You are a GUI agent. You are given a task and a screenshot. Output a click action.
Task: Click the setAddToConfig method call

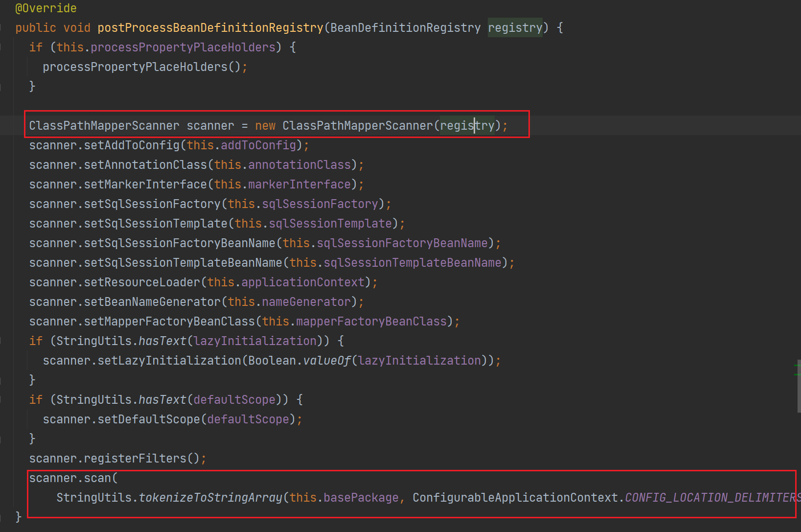pyautogui.click(x=132, y=145)
